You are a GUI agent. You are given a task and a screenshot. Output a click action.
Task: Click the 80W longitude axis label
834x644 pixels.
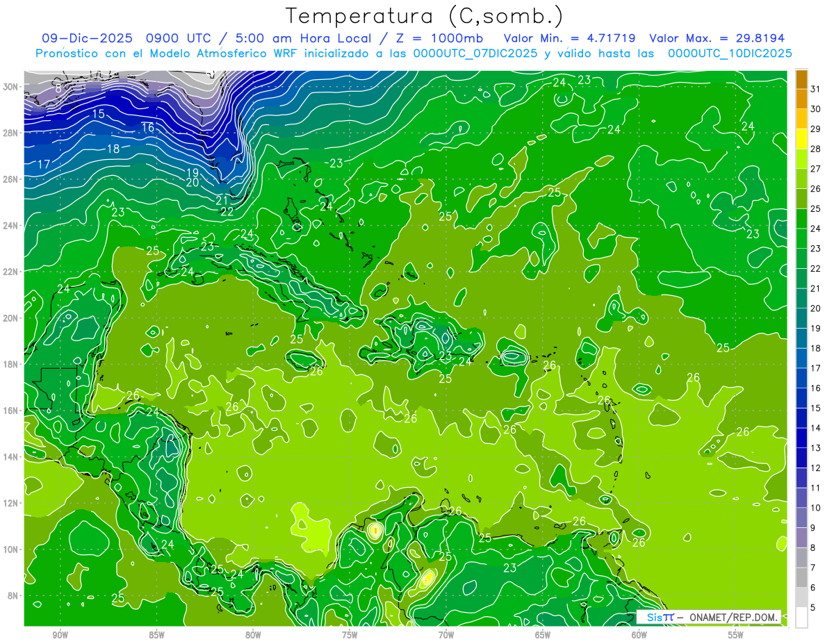pyautogui.click(x=253, y=635)
